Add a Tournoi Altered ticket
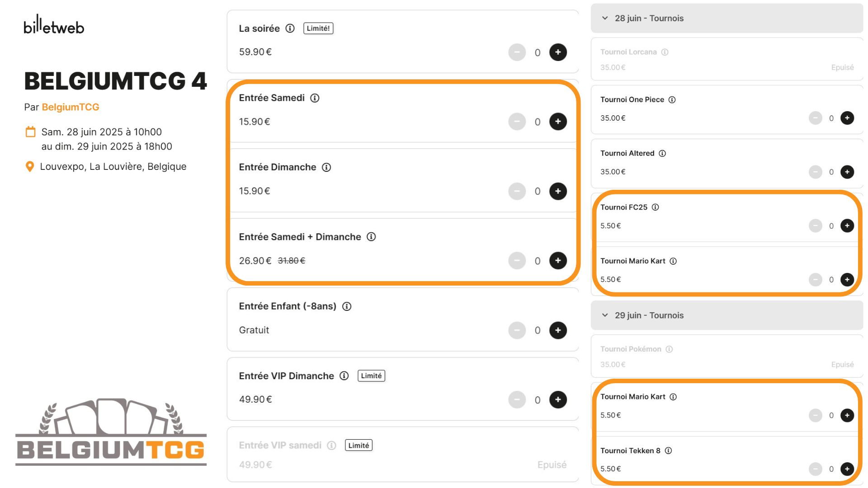Viewport: 868px width, 488px height. pyautogui.click(x=847, y=172)
